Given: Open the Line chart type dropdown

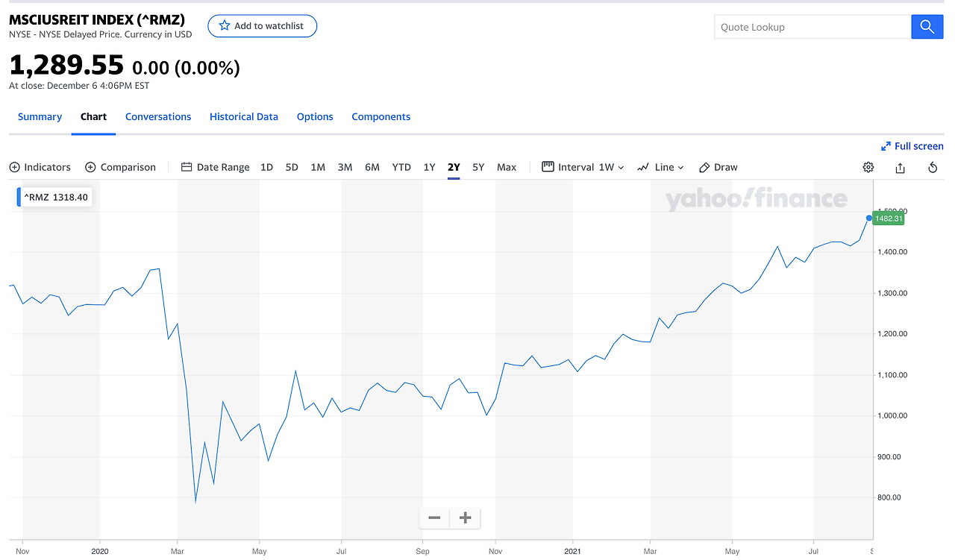Looking at the screenshot, I should coord(661,167).
